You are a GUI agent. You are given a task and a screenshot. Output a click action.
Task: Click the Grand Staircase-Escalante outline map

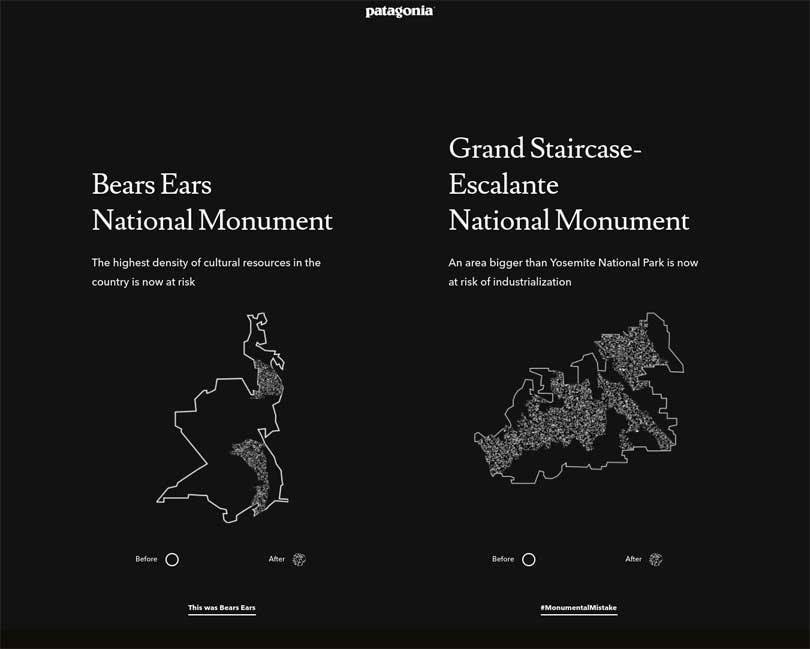click(579, 398)
